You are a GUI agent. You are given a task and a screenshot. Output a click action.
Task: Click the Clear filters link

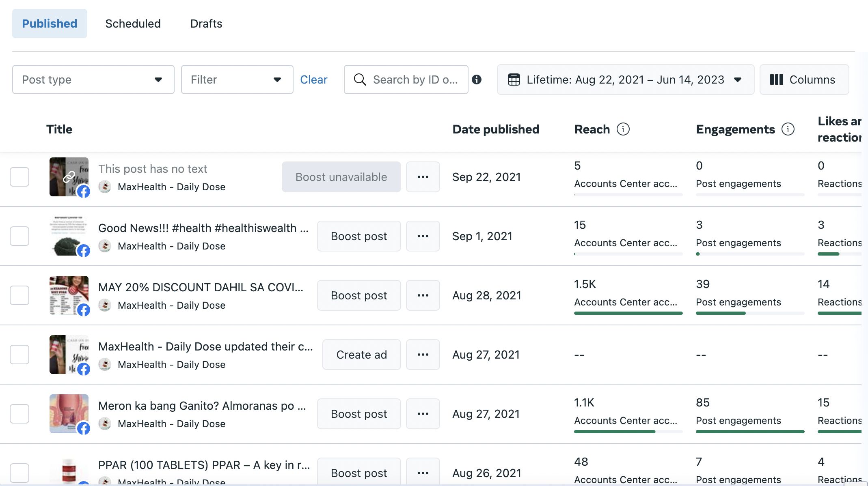(x=313, y=80)
